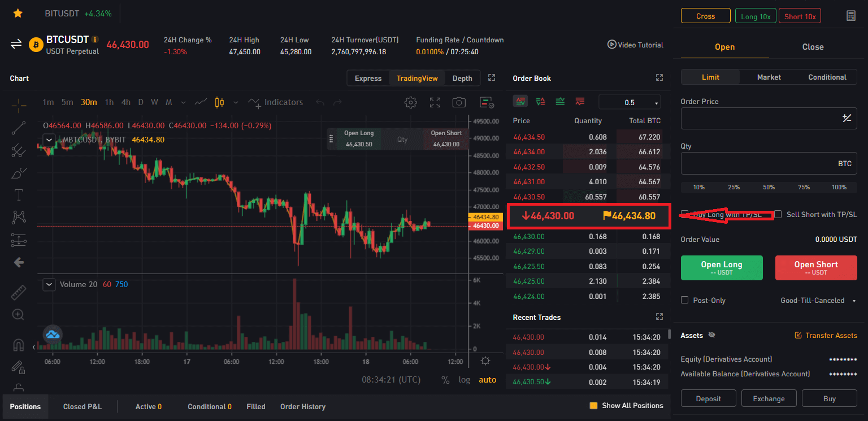Select the 50% quantity level
The image size is (868, 421).
tap(769, 186)
